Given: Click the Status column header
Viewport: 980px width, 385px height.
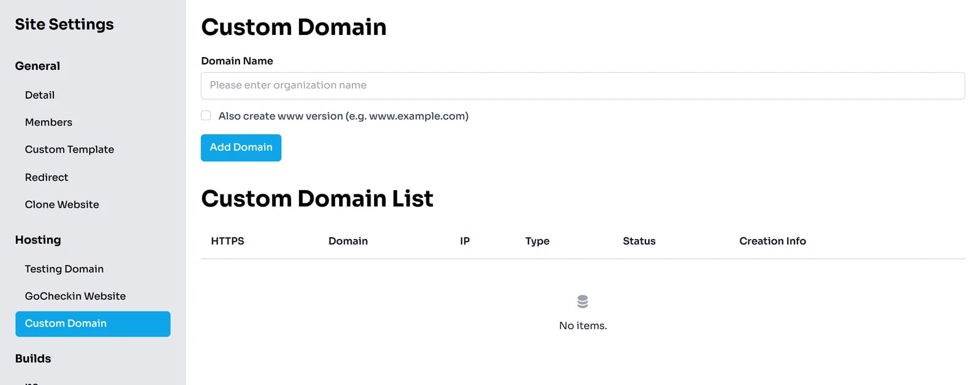Looking at the screenshot, I should click(639, 241).
